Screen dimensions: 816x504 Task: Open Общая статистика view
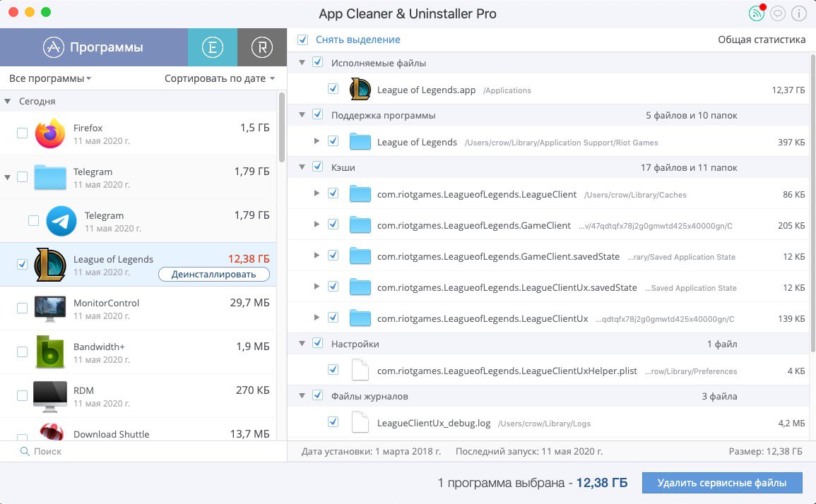[x=762, y=40]
